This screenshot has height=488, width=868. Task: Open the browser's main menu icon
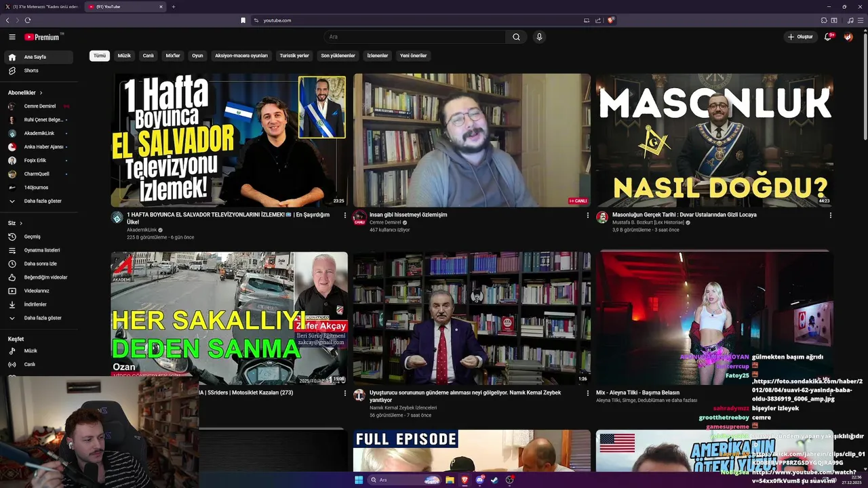(861, 20)
